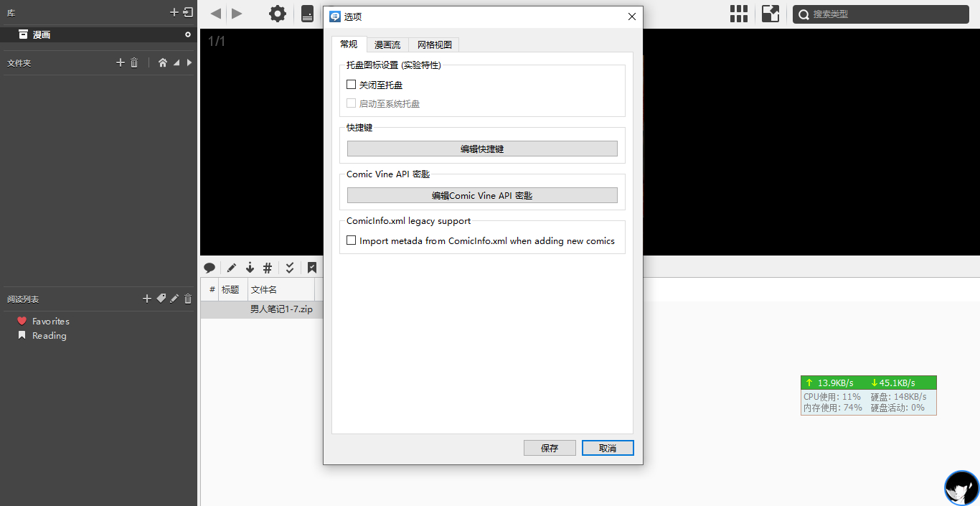Click the speech bubble comic info icon
Screen dimensions: 980x506
[x=209, y=268]
